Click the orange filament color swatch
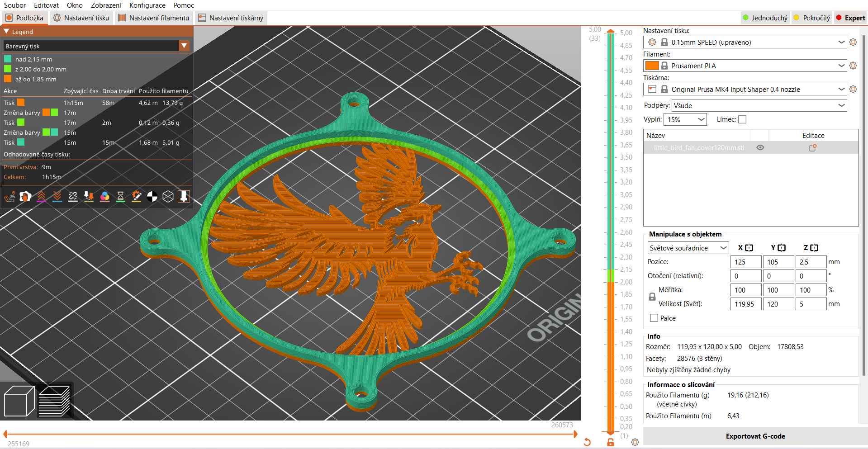Screen dimensions: 868x449 [x=652, y=66]
